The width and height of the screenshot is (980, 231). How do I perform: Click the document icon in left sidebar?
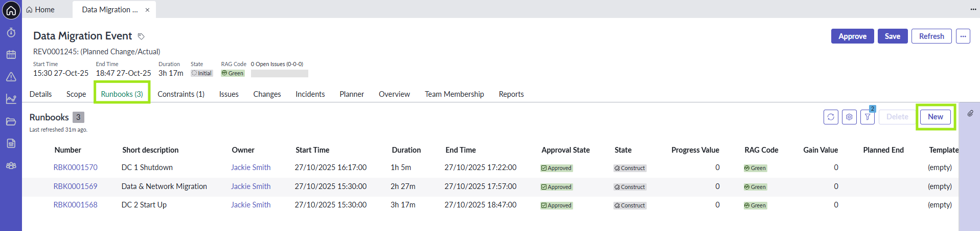click(11, 143)
